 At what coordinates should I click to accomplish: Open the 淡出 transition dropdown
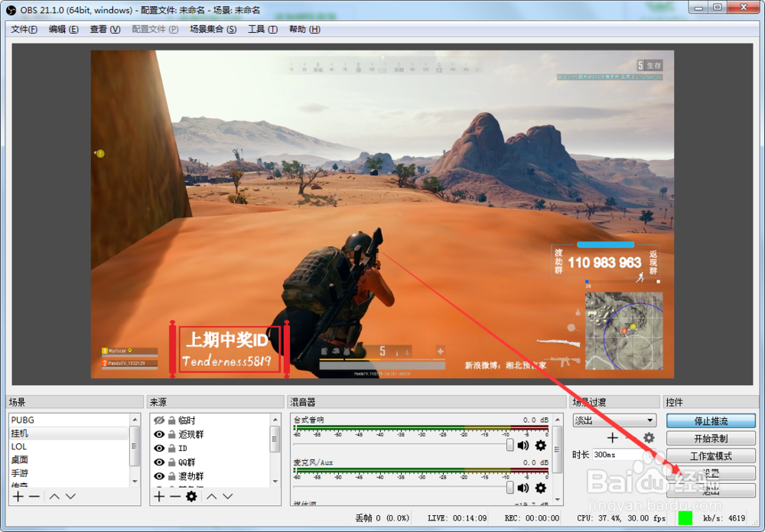[614, 420]
